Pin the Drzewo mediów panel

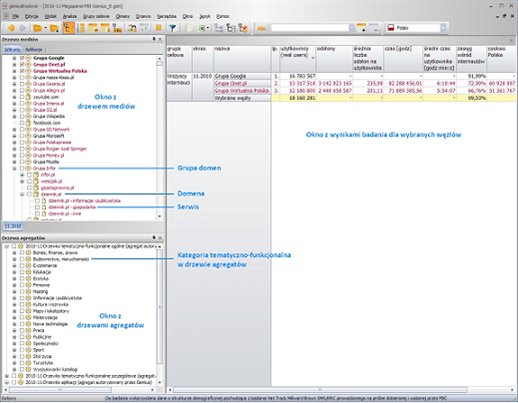pyautogui.click(x=154, y=39)
